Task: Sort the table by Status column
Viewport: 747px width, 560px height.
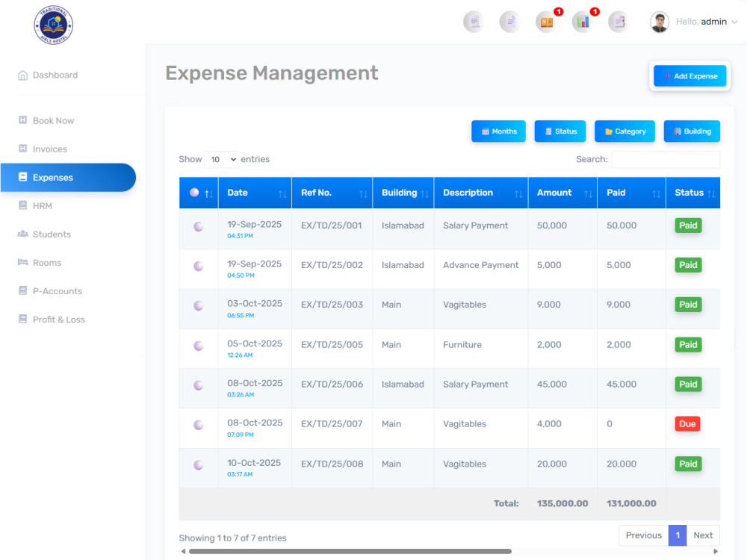Action: pos(693,193)
